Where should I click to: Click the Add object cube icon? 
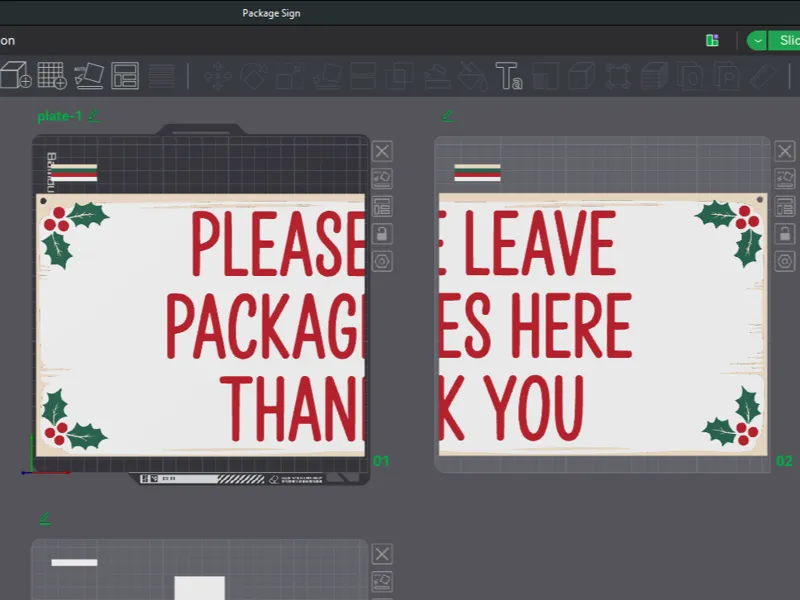[16, 76]
